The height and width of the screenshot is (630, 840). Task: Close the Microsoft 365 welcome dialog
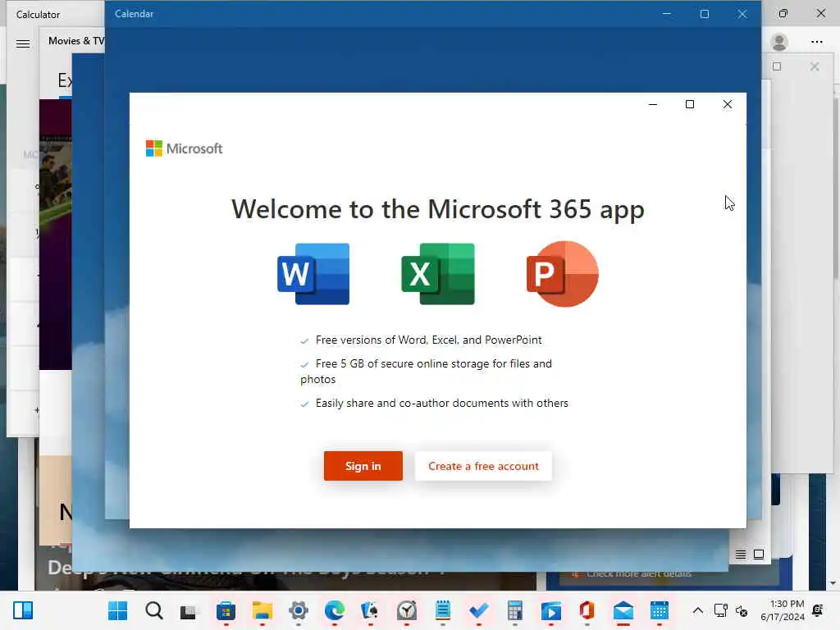coord(727,104)
